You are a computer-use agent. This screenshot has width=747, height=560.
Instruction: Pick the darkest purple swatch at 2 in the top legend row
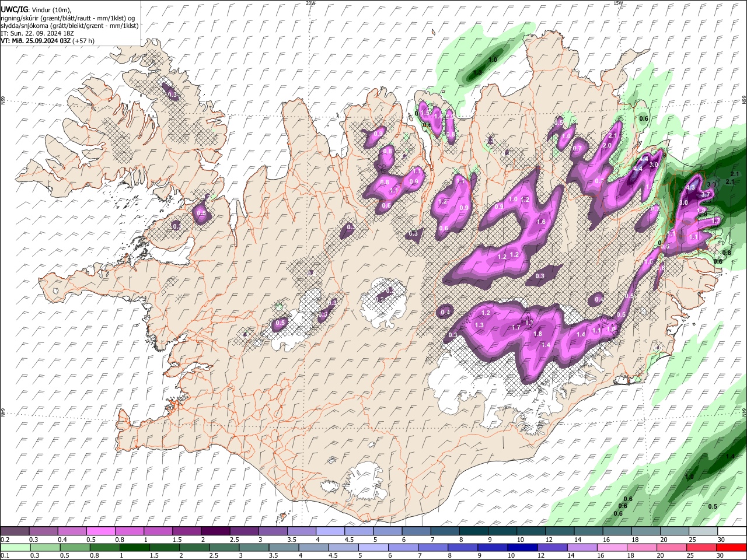click(215, 531)
